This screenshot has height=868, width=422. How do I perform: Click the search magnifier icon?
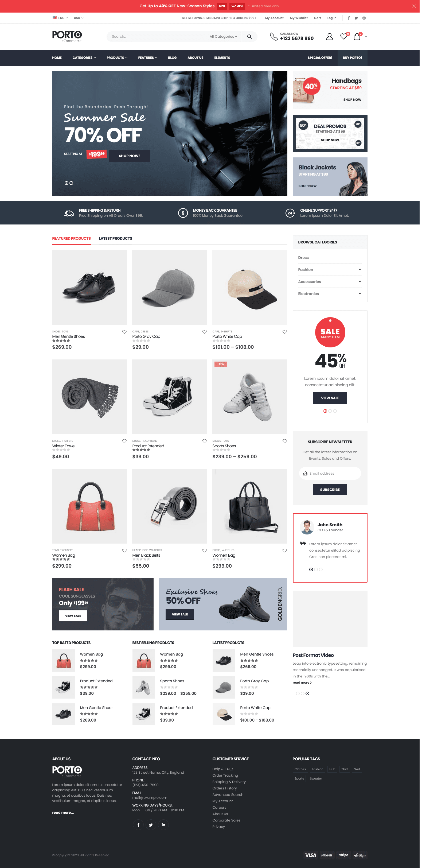(x=251, y=37)
